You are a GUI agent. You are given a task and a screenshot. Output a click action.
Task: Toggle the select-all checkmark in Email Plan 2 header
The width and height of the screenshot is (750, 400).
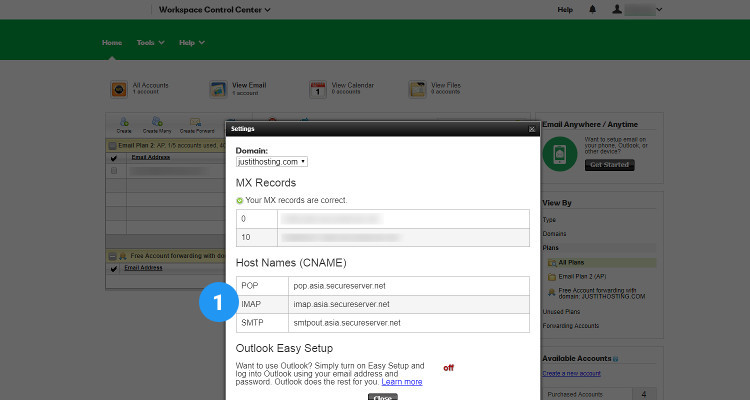pyautogui.click(x=114, y=158)
